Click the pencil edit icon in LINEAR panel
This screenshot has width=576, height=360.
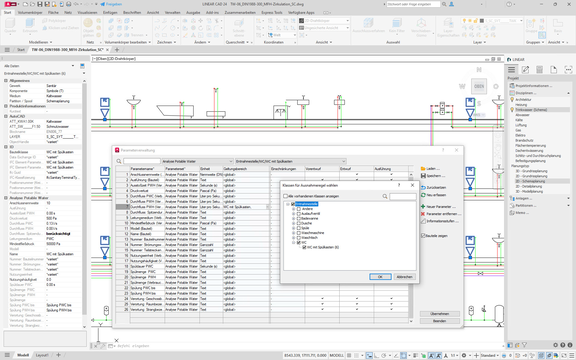[525, 70]
